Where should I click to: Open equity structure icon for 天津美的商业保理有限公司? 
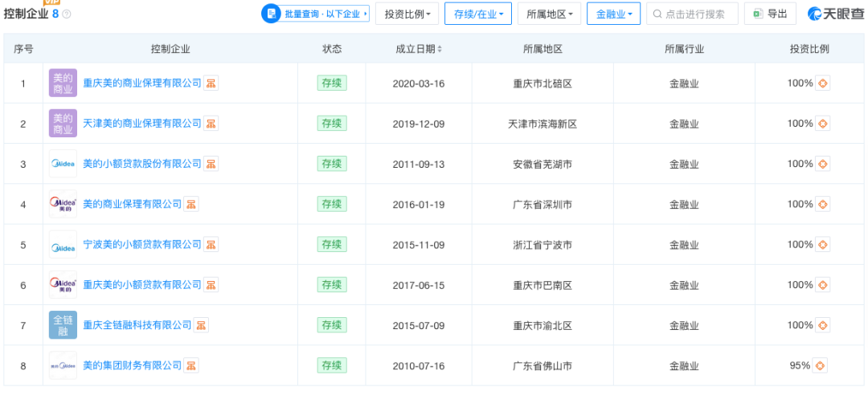click(211, 124)
